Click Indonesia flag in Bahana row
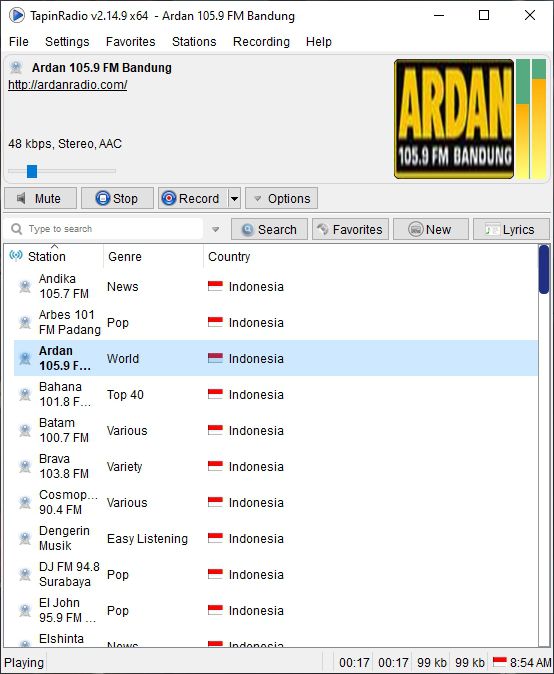Viewport: 554px width, 674px height. [x=215, y=394]
